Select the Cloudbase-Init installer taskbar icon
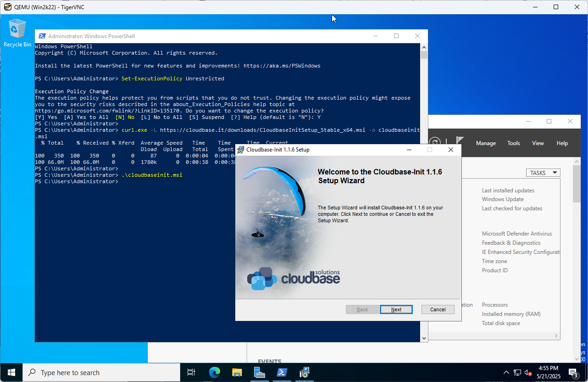Image resolution: width=588 pixels, height=382 pixels. (304, 372)
